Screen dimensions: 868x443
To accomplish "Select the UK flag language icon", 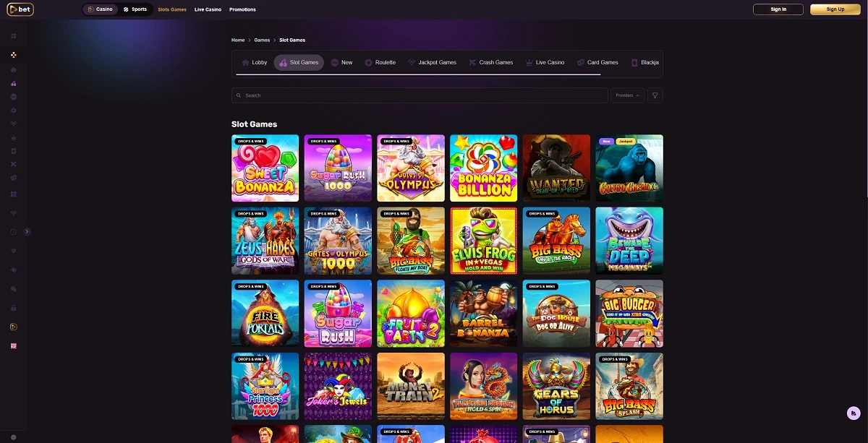I will click(x=14, y=345).
